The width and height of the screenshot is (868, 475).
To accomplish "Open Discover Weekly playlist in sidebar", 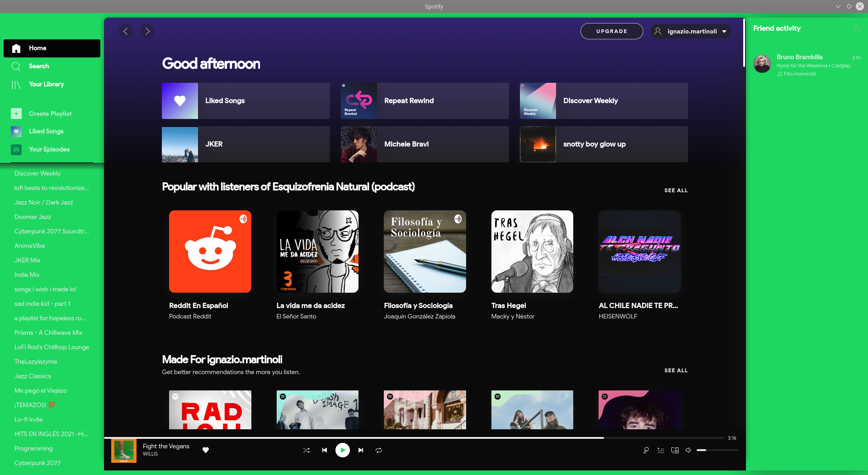I will pyautogui.click(x=38, y=173).
